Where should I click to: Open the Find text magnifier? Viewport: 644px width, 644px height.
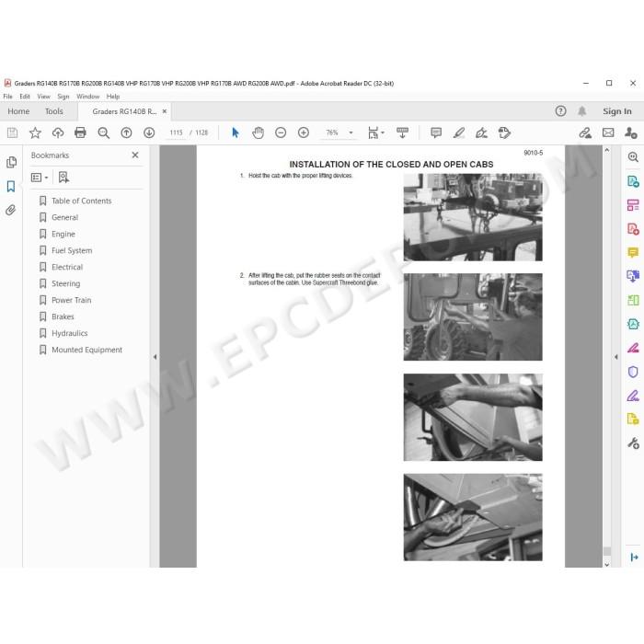(103, 132)
